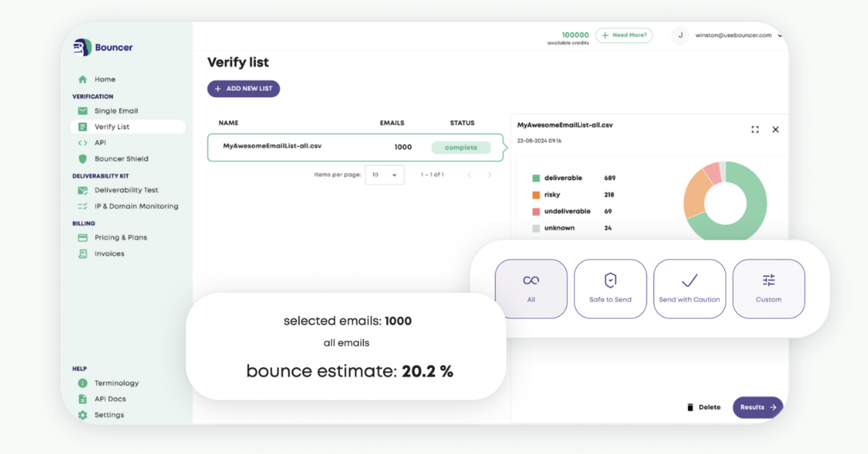Click the ADD NEW LIST button
The height and width of the screenshot is (454, 868).
pyautogui.click(x=244, y=89)
